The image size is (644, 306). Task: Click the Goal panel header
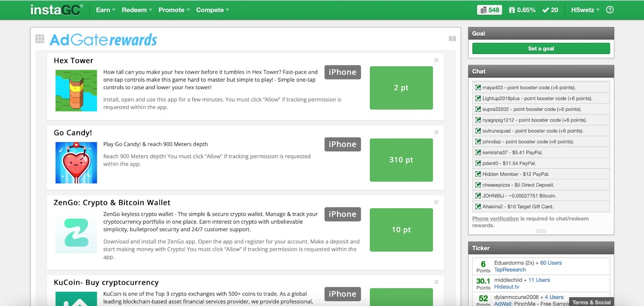541,33
